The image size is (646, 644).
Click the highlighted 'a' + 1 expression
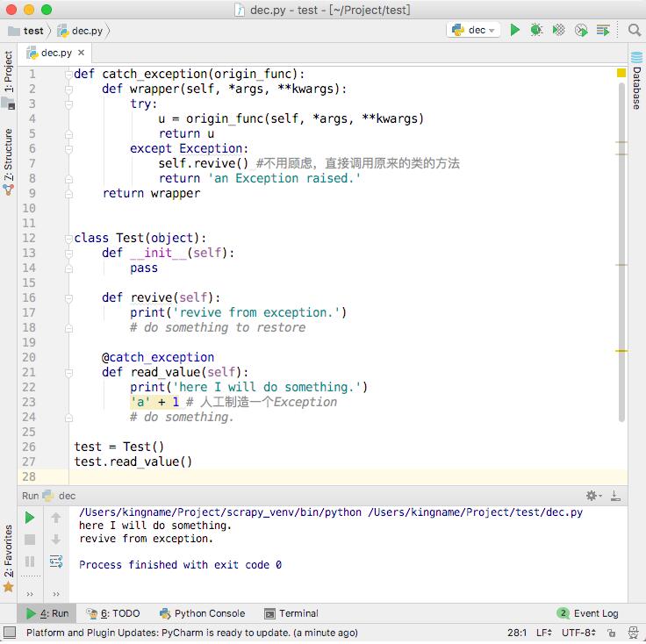[154, 403]
